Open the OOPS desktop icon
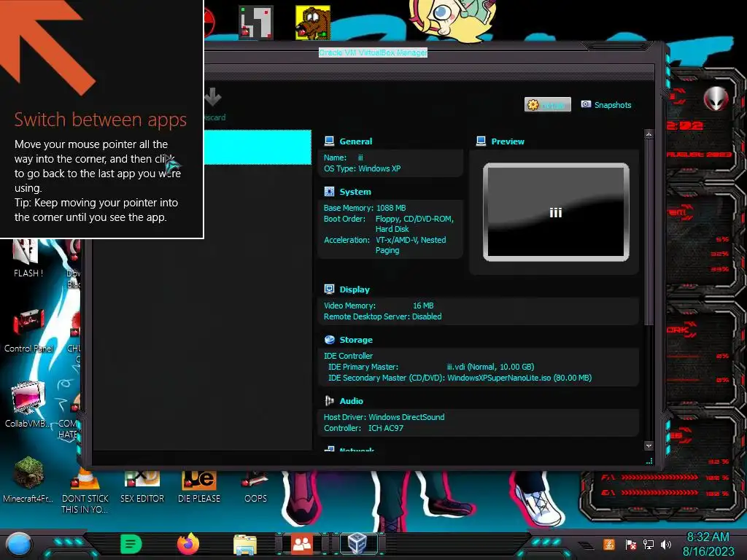Image resolution: width=747 pixels, height=560 pixels. tap(255, 487)
